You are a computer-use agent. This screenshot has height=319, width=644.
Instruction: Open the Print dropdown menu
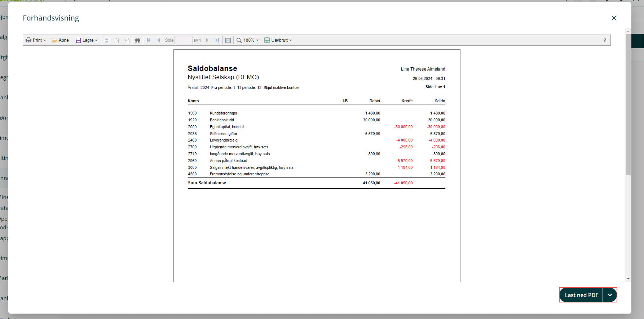pos(36,40)
